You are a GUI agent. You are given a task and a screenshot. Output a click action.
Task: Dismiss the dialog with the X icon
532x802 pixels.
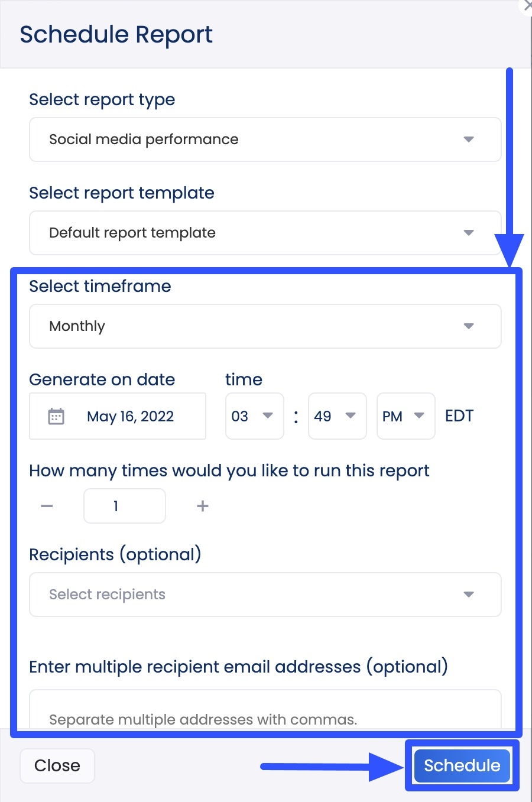point(527,7)
